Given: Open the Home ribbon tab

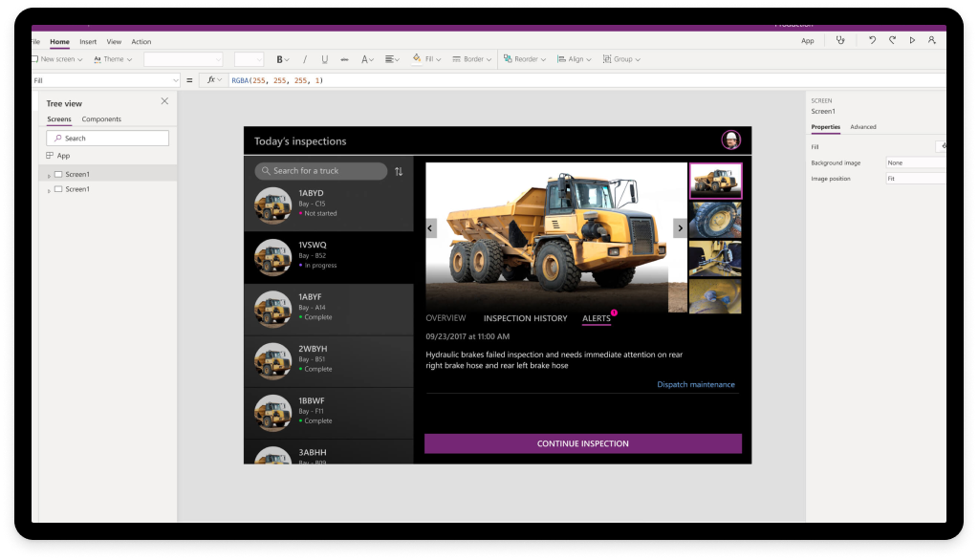Looking at the screenshot, I should (59, 42).
